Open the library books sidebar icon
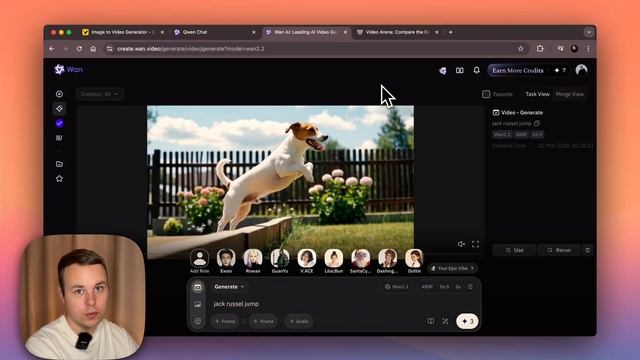 point(59,138)
